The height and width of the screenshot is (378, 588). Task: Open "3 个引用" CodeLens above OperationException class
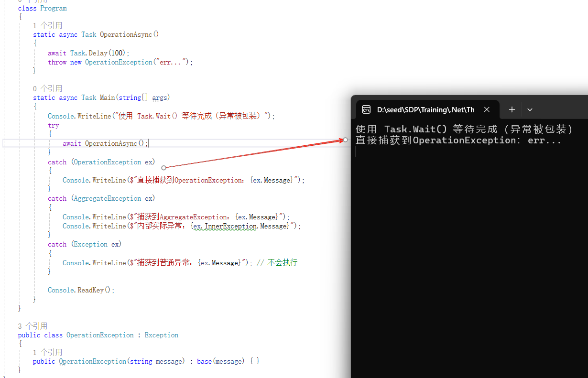coord(33,326)
